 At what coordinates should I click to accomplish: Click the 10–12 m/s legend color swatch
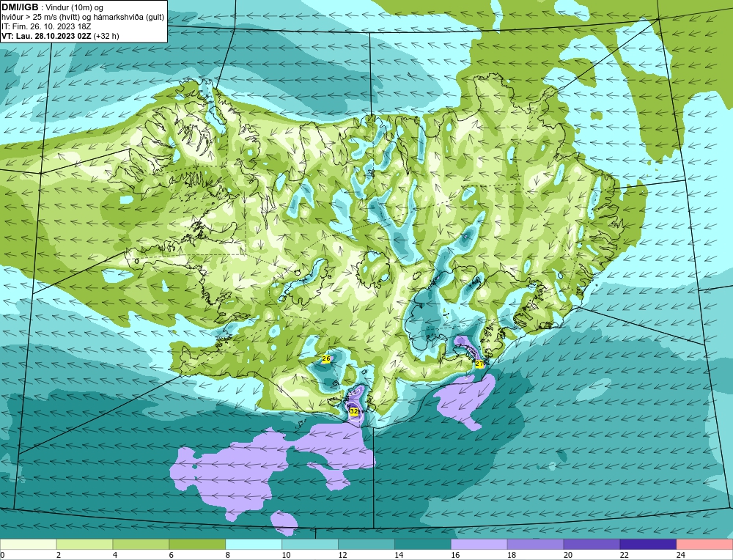(310, 545)
